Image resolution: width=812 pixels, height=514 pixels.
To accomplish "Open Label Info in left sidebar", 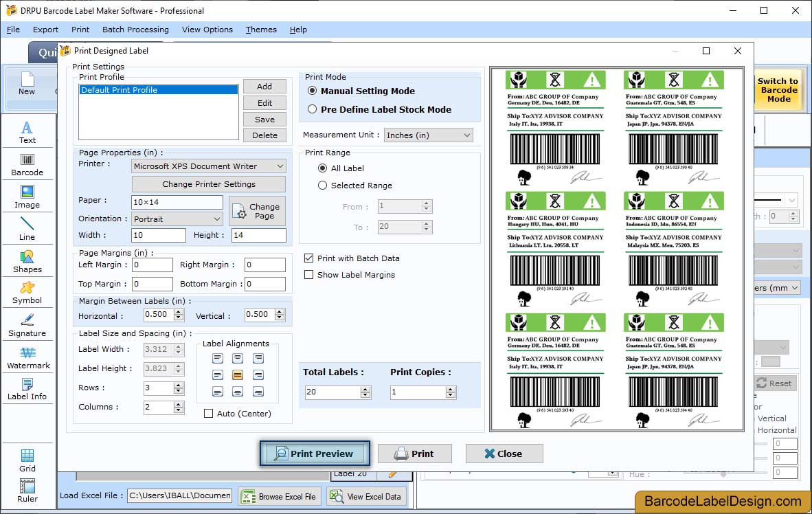I will [27, 389].
